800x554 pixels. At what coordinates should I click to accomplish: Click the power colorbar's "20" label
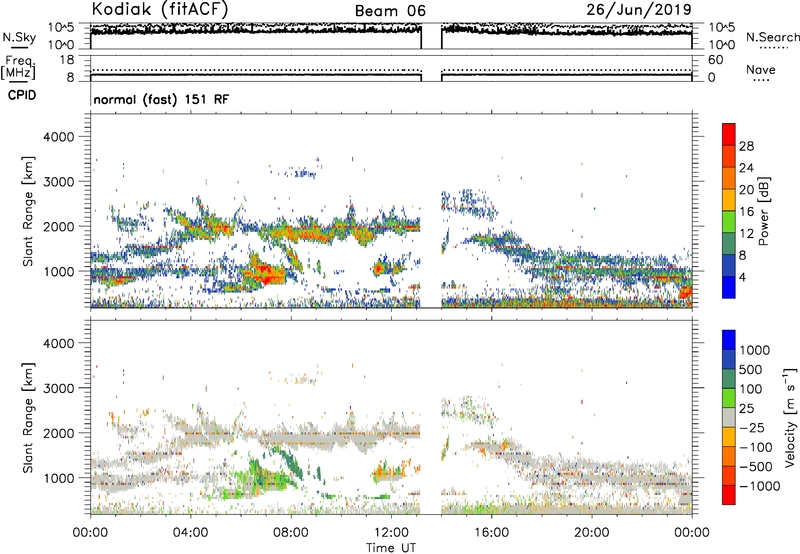click(x=746, y=190)
